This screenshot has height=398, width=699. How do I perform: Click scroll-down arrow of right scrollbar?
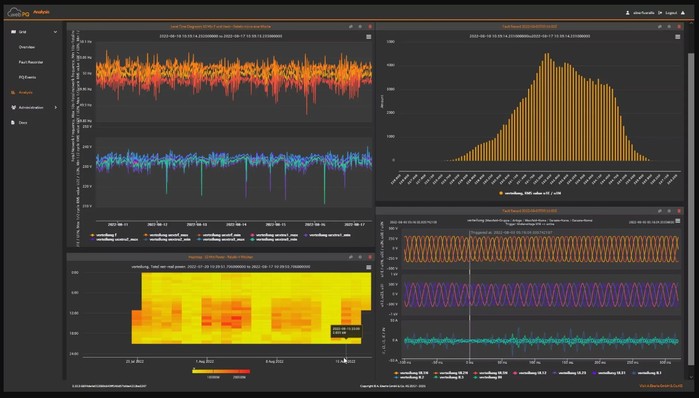click(x=692, y=377)
